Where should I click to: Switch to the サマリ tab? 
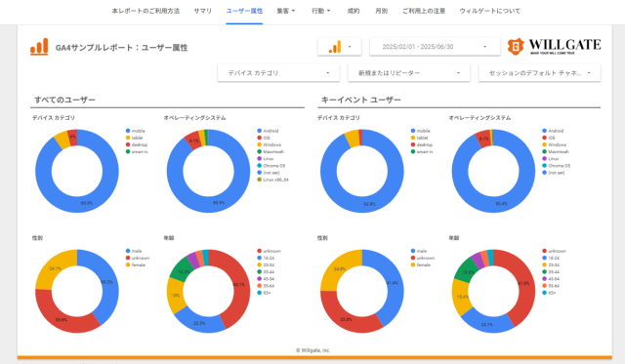[202, 11]
